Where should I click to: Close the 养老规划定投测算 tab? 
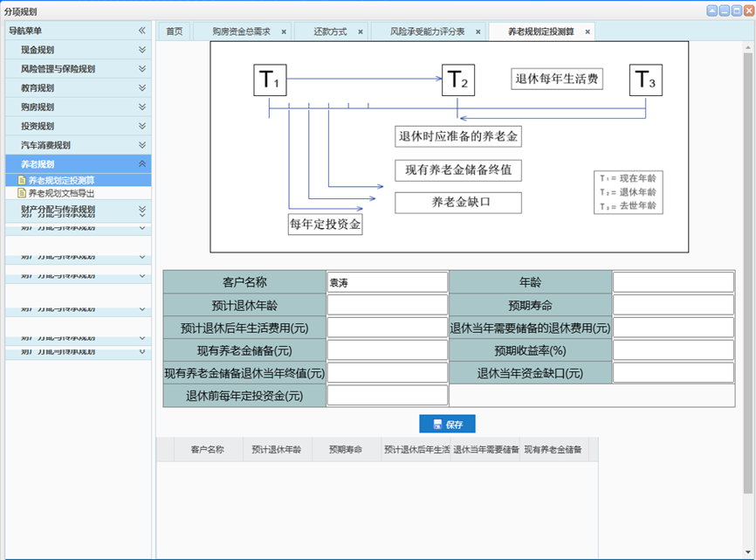[588, 31]
